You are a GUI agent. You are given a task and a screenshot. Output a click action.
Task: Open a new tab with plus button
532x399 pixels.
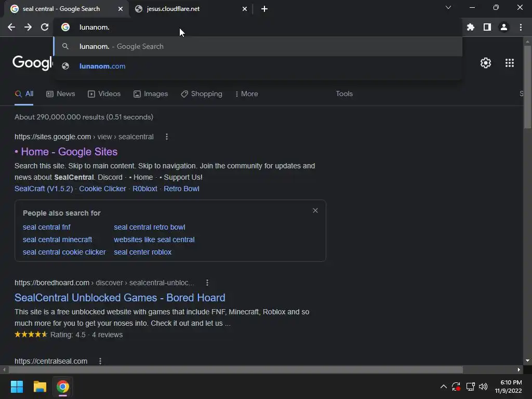click(x=264, y=9)
